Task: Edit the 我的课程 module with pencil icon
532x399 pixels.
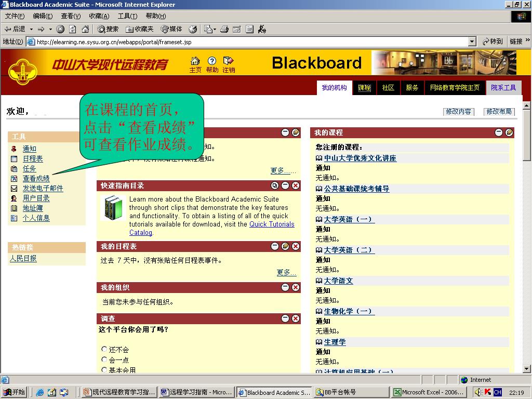Action: pyautogui.click(x=509, y=132)
